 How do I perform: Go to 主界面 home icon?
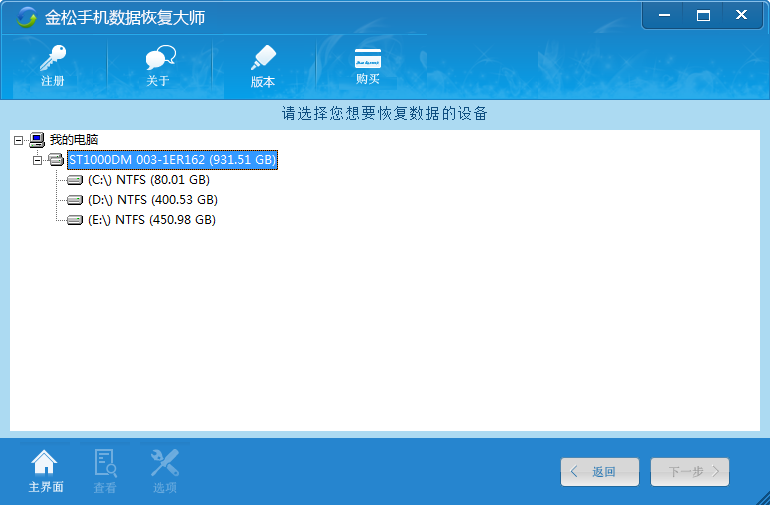[x=44, y=462]
